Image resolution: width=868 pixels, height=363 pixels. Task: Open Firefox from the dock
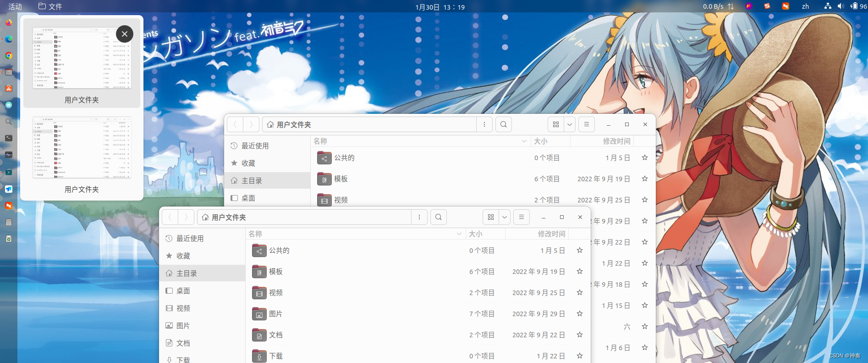9,22
